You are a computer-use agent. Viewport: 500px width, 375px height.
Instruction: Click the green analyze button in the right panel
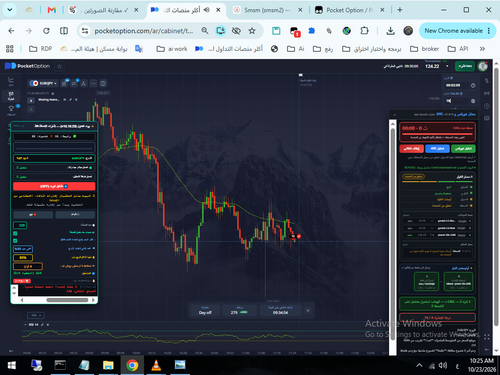pos(463,149)
